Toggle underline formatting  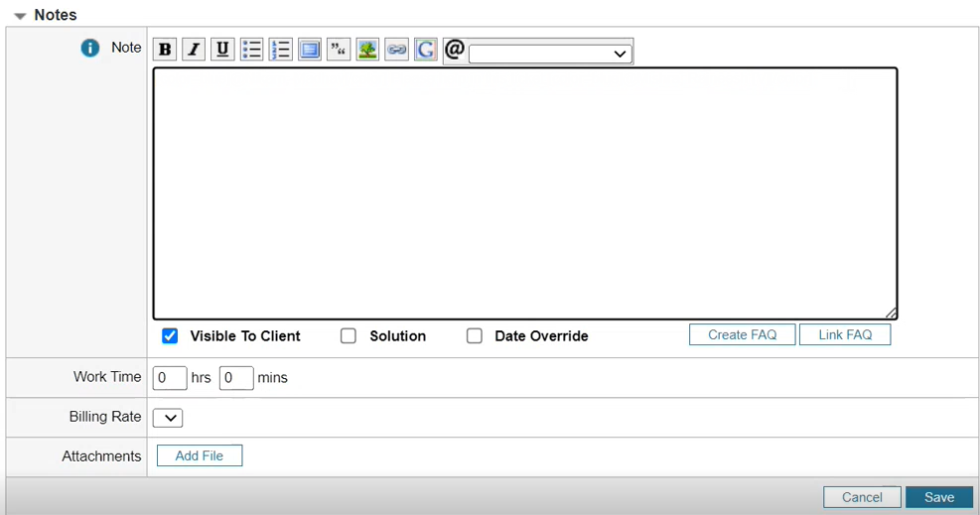click(x=222, y=50)
